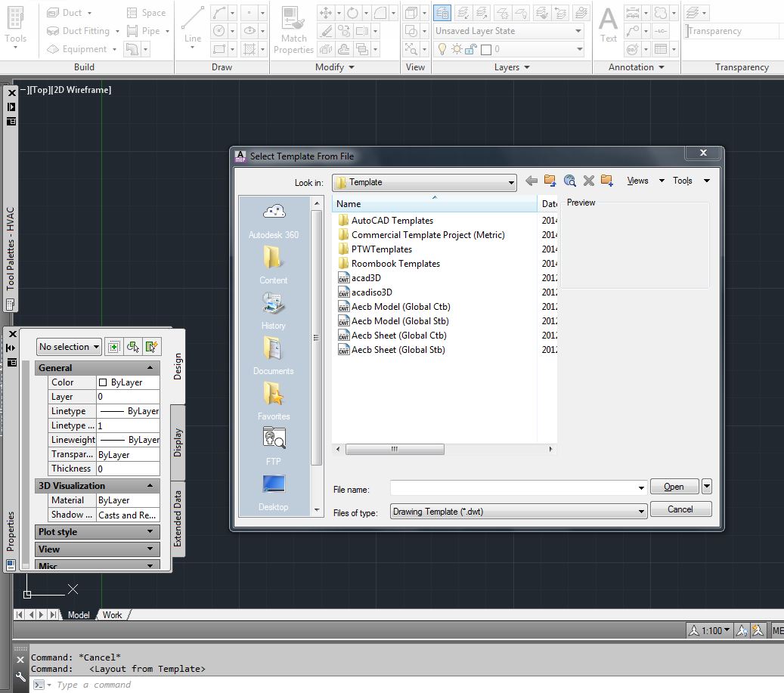Switch to the Display tab of the Properties palette
This screenshot has height=693, width=784.
point(178,441)
